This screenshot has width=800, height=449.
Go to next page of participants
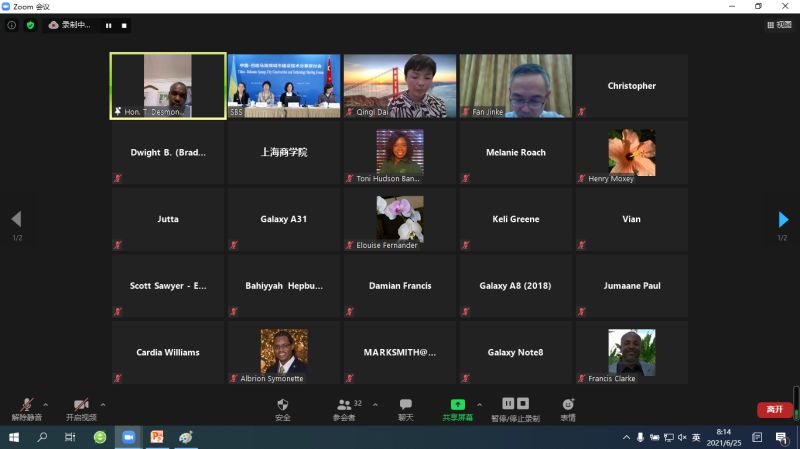[x=783, y=219]
